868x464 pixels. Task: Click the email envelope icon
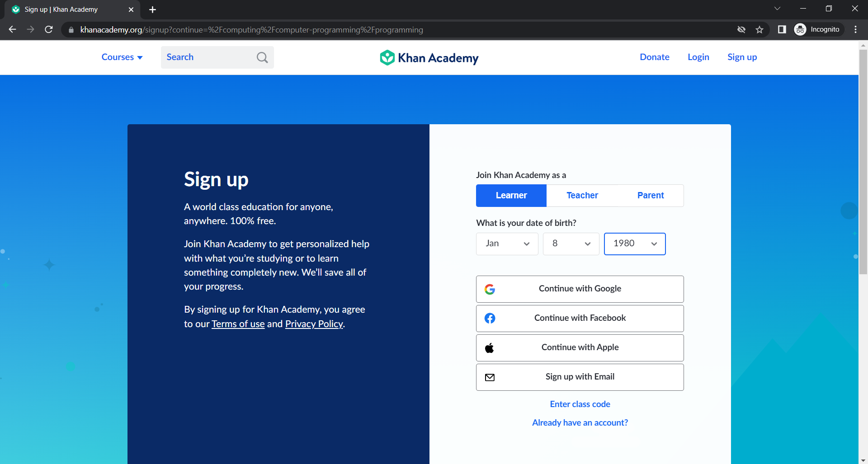click(x=490, y=377)
